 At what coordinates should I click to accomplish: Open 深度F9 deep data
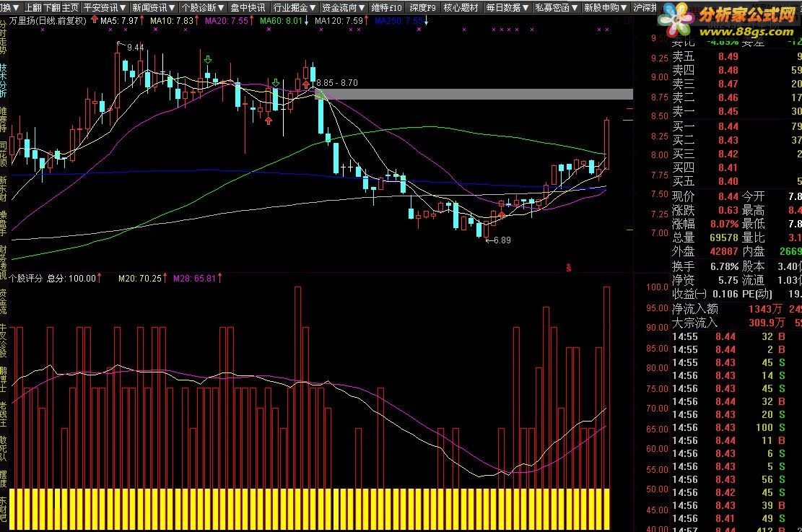422,7
